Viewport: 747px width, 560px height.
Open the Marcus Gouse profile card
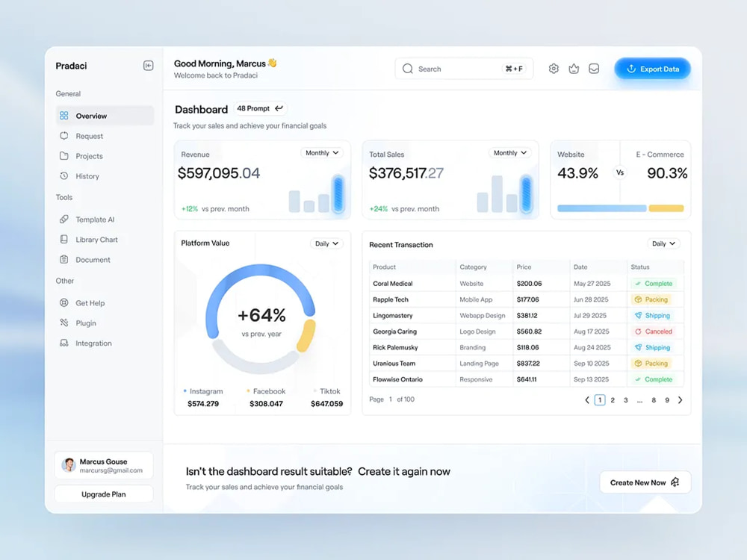(x=104, y=464)
